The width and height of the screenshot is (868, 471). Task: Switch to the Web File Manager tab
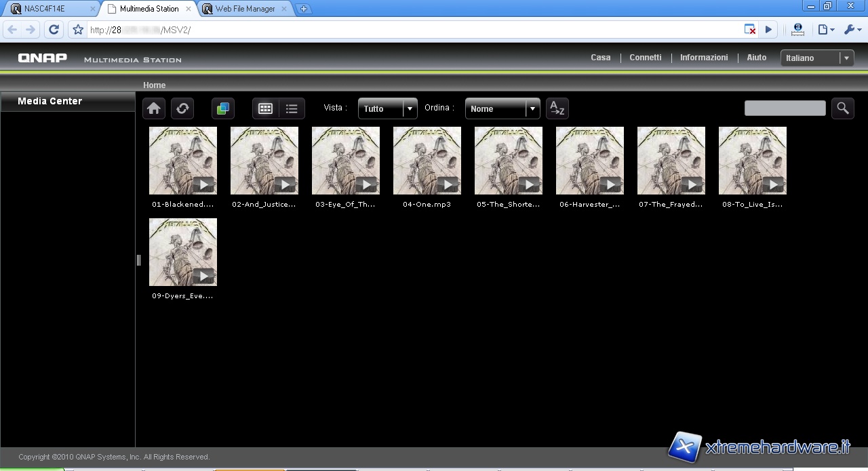pyautogui.click(x=245, y=9)
